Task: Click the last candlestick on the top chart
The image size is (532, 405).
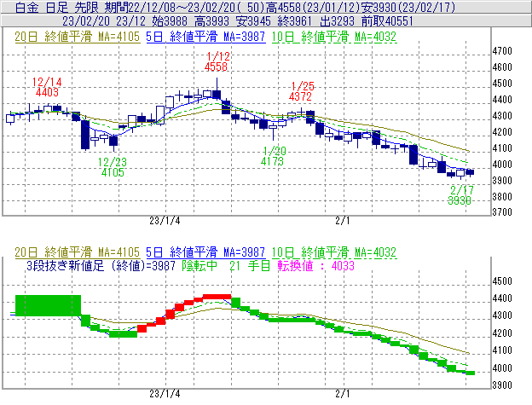Action: [470, 172]
